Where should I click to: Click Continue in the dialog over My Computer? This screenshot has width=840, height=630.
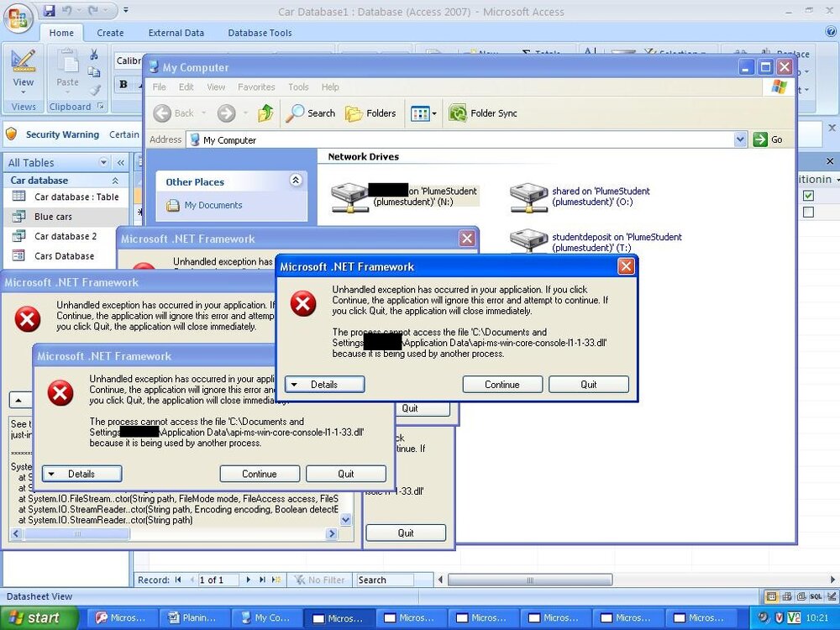click(502, 385)
